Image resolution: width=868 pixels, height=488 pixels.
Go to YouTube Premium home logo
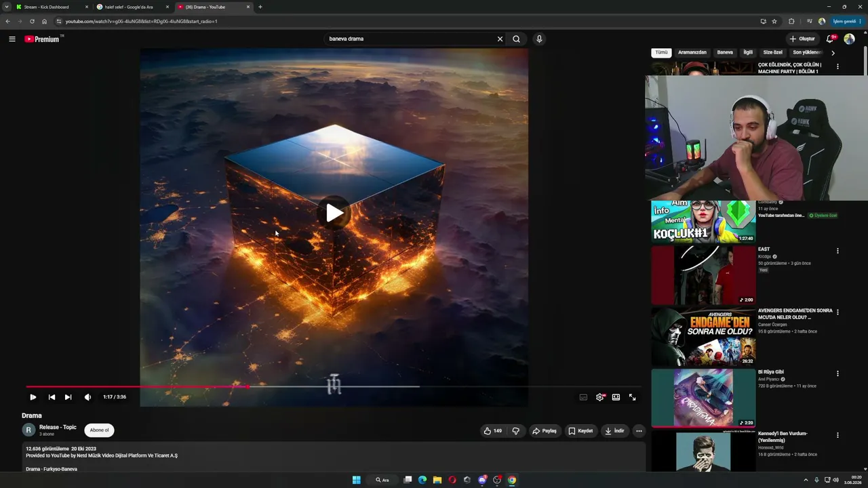click(43, 39)
